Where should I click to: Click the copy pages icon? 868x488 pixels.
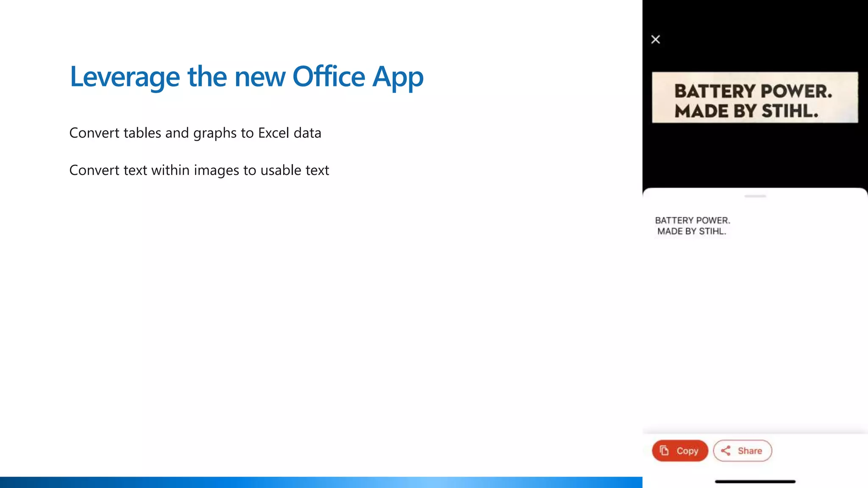pyautogui.click(x=664, y=450)
